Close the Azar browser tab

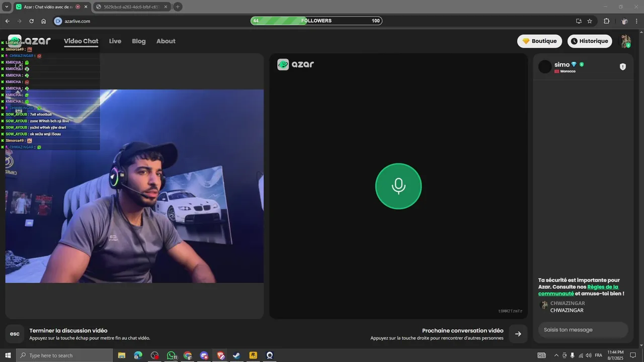click(x=86, y=7)
